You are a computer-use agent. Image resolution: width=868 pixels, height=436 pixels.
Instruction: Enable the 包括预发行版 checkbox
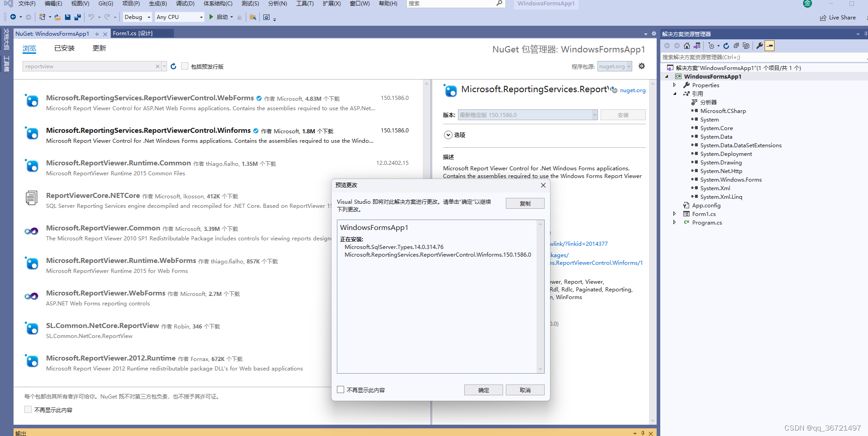(x=185, y=66)
